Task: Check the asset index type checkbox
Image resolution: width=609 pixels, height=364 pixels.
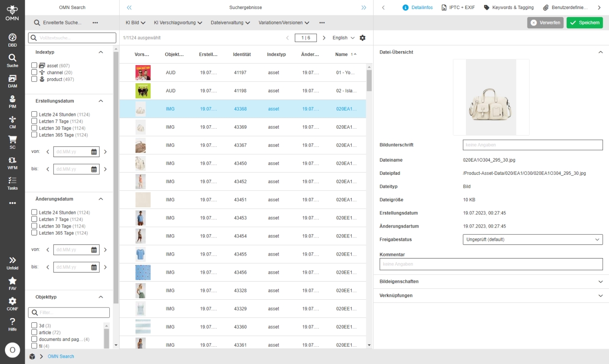Action: (34, 66)
